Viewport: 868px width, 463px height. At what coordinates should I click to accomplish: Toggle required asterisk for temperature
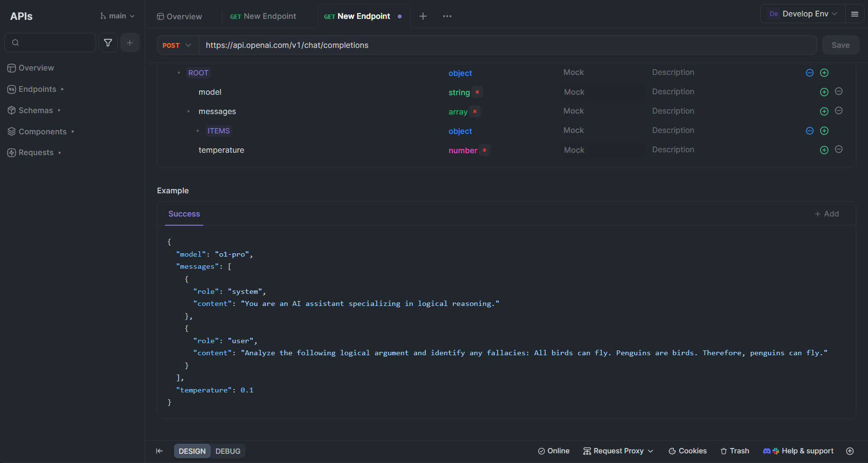485,150
